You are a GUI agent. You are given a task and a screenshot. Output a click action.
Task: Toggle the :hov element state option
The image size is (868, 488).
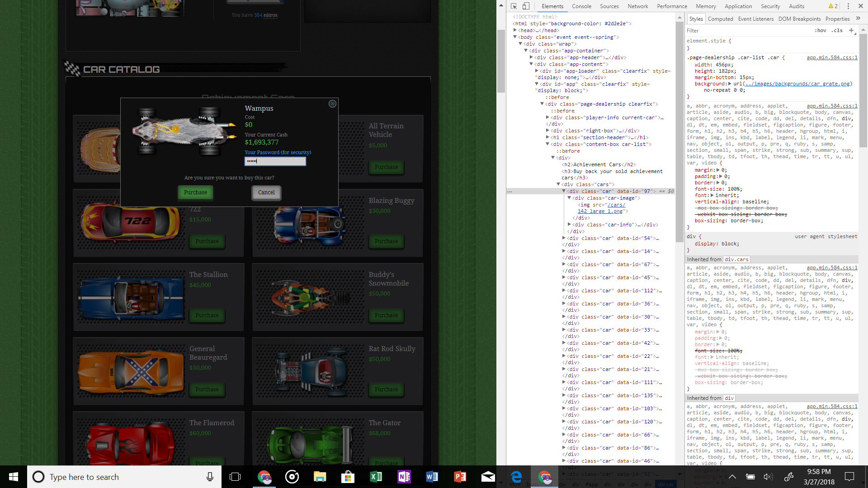(821, 30)
